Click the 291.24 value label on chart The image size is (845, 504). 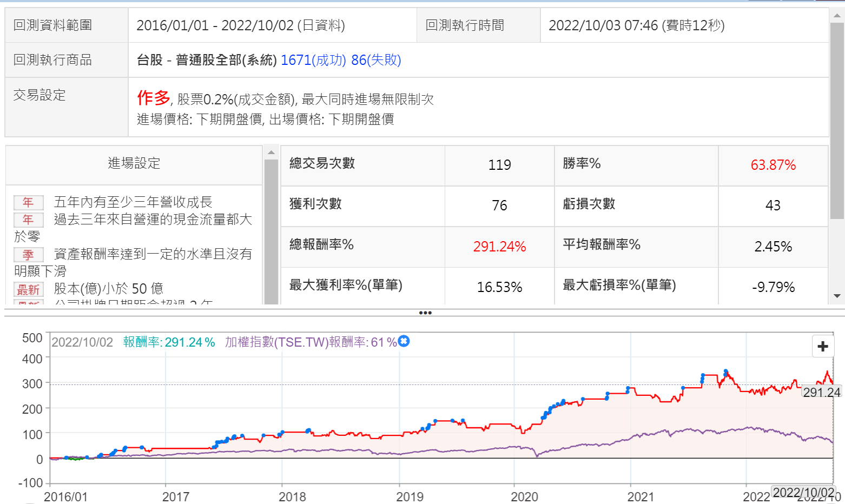[821, 392]
